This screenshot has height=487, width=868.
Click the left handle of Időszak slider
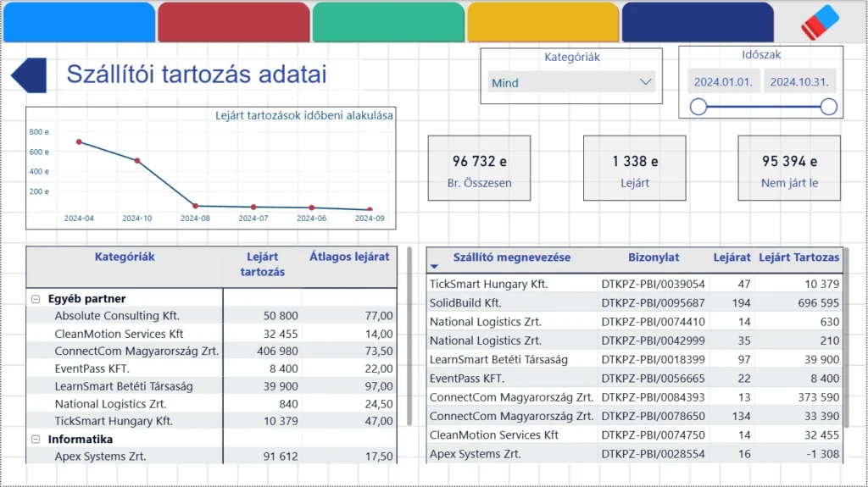(x=698, y=107)
